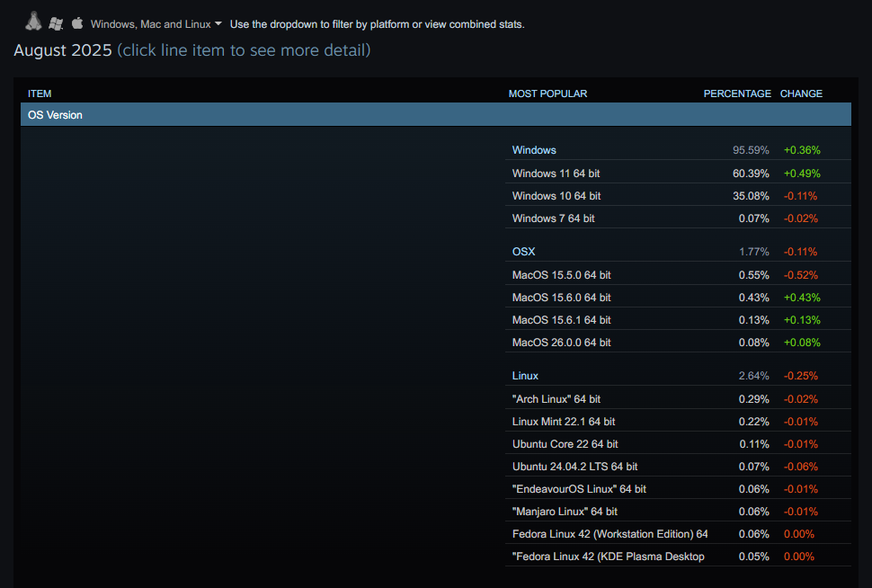Select the Ubuntu 24.04.2 LTS 64 bit row
This screenshot has width=872, height=588.
tap(678, 466)
